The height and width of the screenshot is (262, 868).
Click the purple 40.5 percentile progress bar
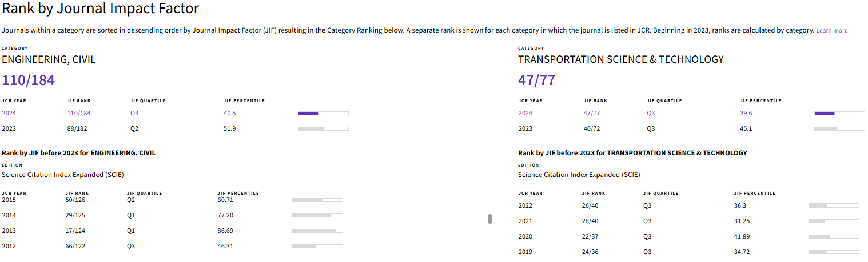point(323,113)
